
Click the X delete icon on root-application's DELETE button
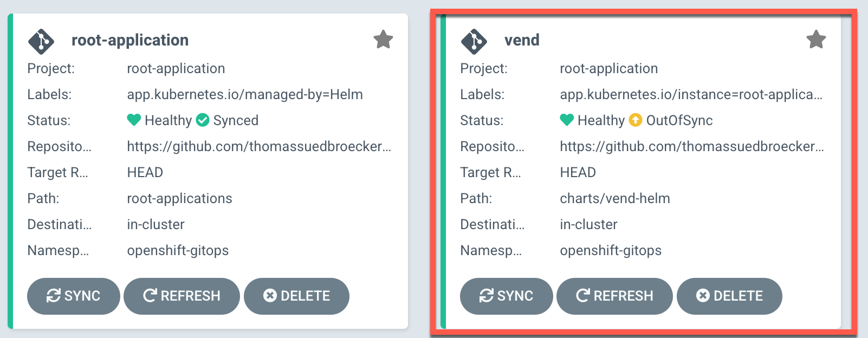[x=270, y=296]
